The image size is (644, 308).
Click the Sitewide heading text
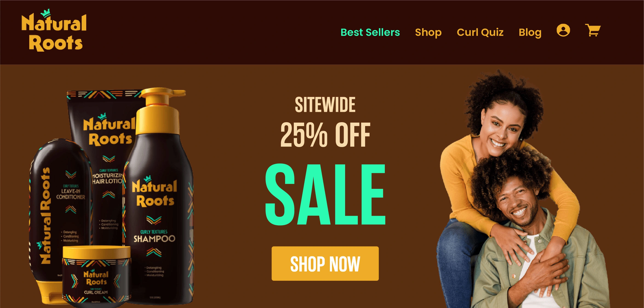coord(325,105)
